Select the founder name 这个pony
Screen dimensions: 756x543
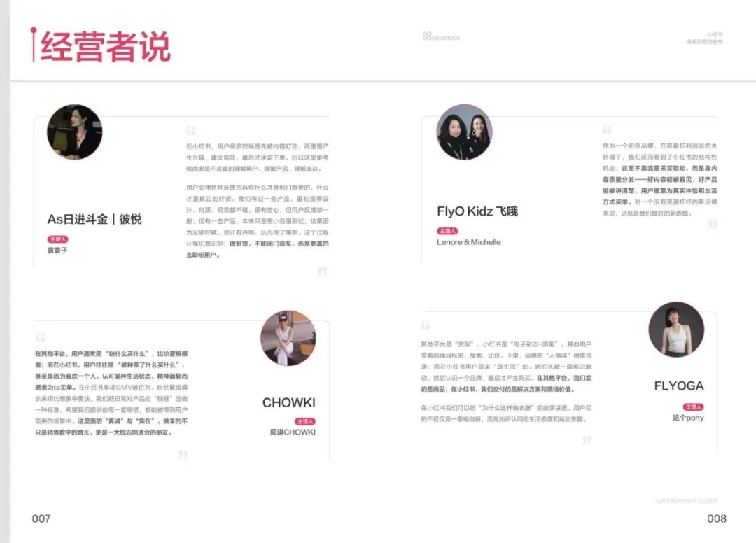pos(688,418)
